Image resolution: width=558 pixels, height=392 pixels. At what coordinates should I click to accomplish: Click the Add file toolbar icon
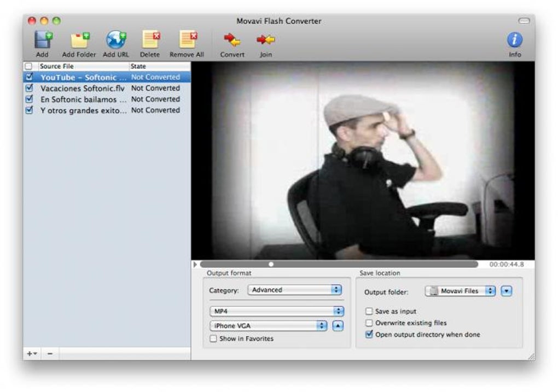[43, 40]
